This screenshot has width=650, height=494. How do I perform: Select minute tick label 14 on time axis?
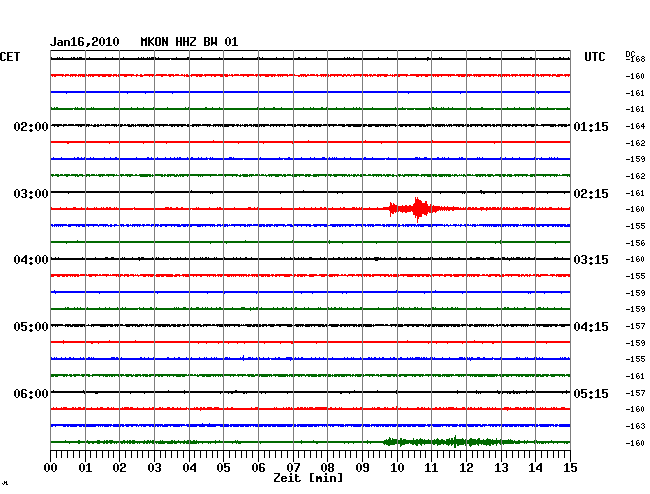click(x=535, y=467)
